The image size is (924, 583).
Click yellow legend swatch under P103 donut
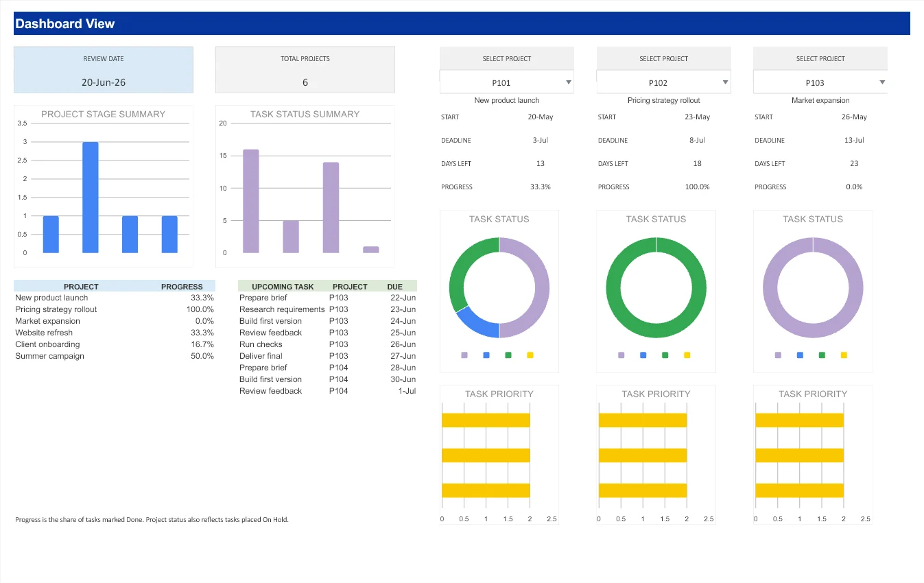pyautogui.click(x=844, y=355)
